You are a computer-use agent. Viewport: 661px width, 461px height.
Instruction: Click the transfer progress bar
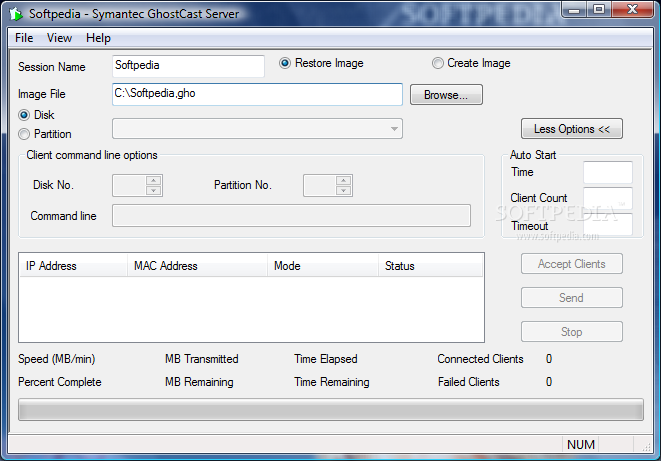pyautogui.click(x=331, y=410)
